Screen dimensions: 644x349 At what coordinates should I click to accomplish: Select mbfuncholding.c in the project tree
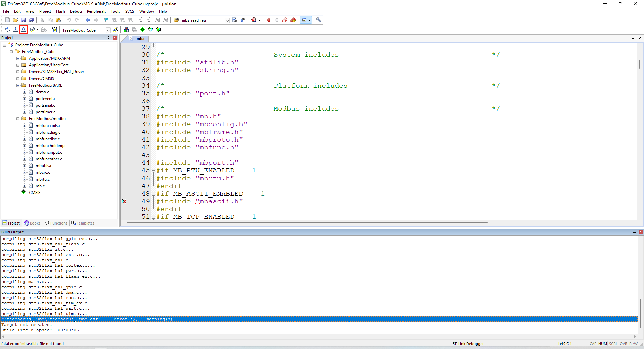click(x=51, y=146)
